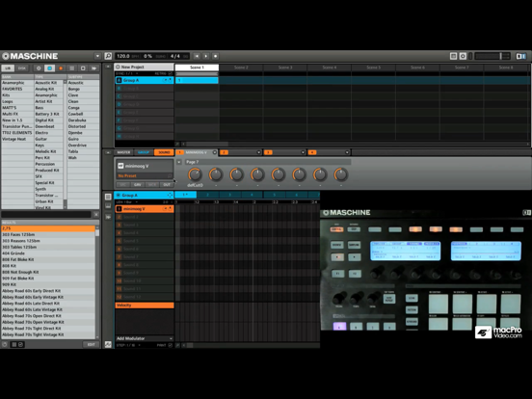Select the Analog Kit type entry
This screenshot has height=399, width=532.
(48, 89)
